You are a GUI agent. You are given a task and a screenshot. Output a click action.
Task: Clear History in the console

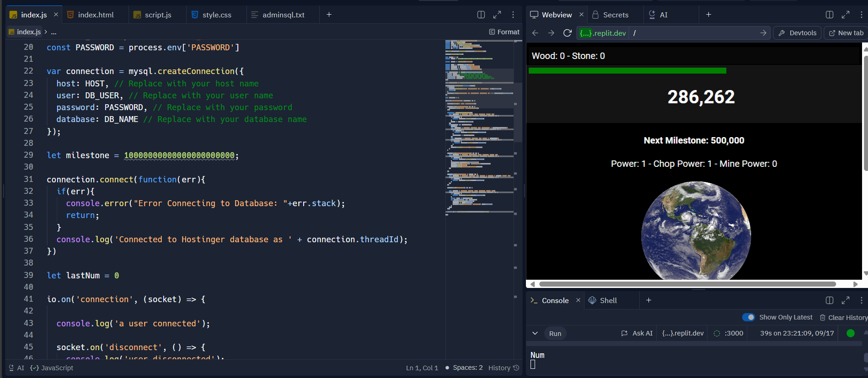[x=843, y=317]
